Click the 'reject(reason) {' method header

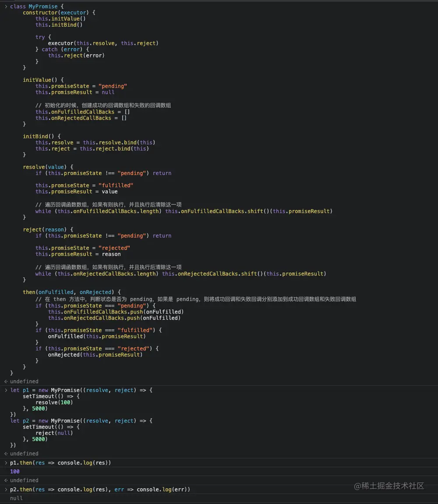(x=48, y=230)
